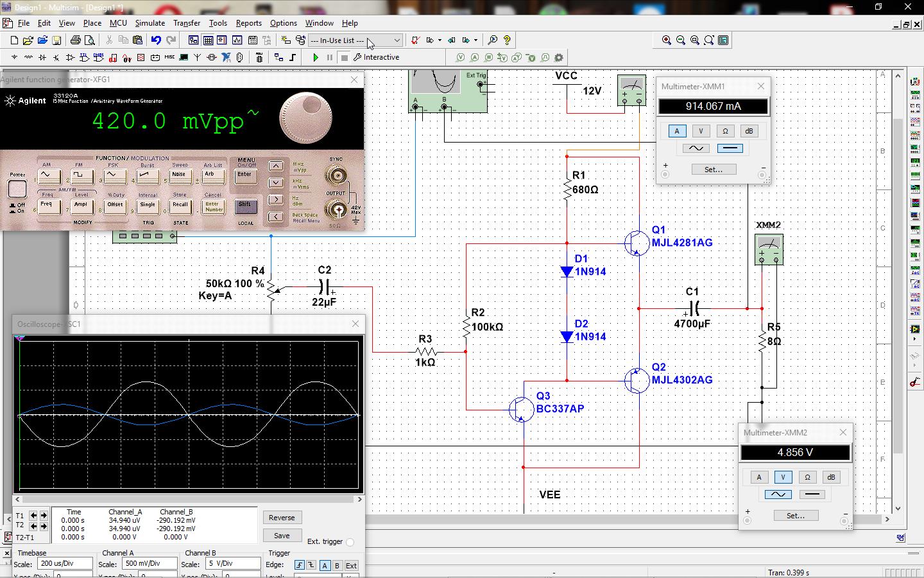Viewport: 924px width, 578px height.
Task: Click the Run simulation green play button
Action: coord(316,57)
